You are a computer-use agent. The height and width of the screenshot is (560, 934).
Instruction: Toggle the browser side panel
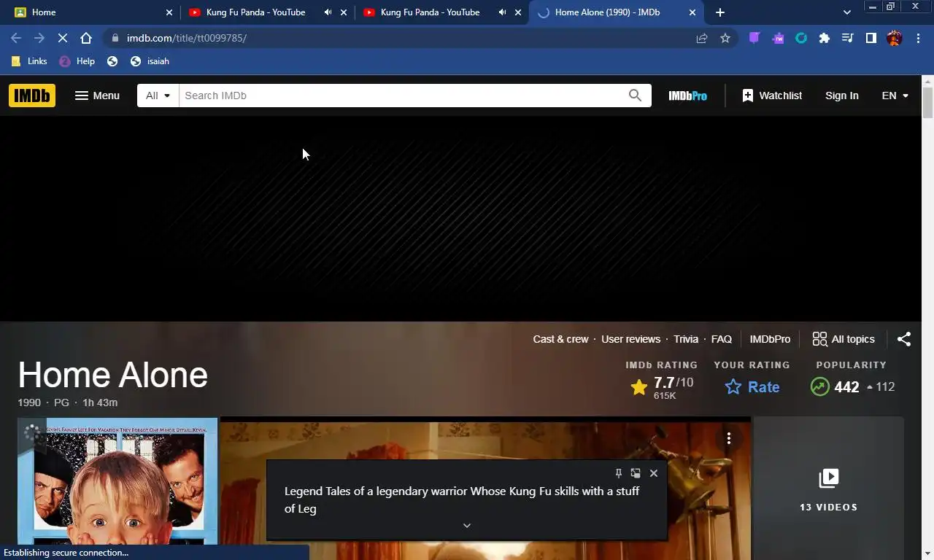[x=871, y=38]
